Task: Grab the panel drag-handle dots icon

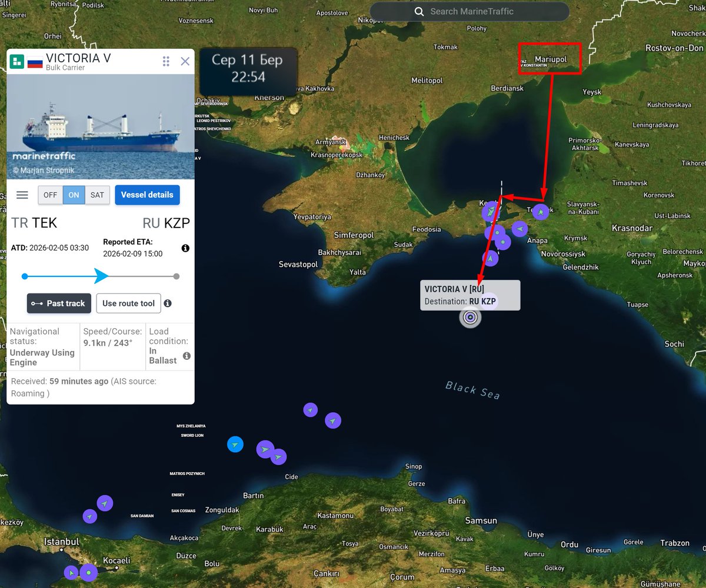Action: (166, 61)
